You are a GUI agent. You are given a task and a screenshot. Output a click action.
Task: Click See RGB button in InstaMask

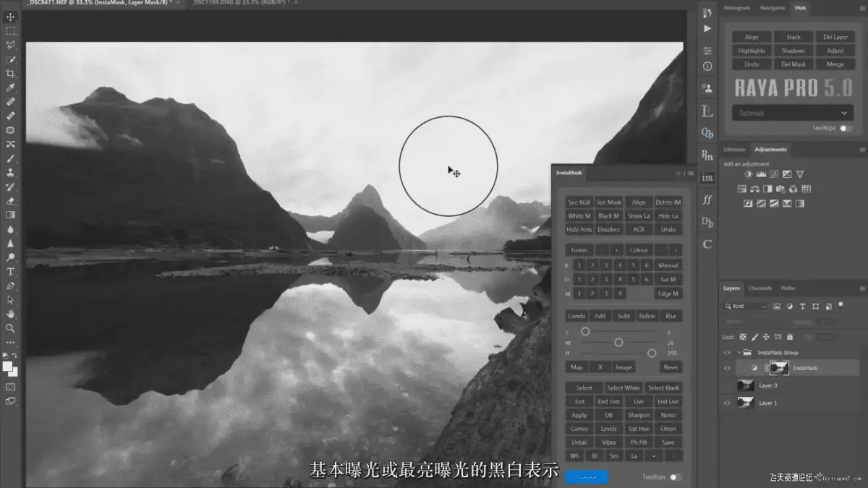(x=579, y=202)
